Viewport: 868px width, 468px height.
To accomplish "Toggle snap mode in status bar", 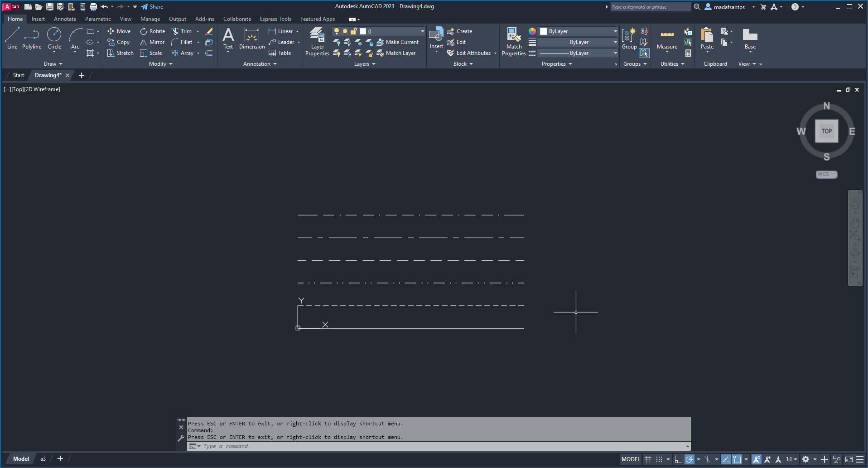I will 659,459.
